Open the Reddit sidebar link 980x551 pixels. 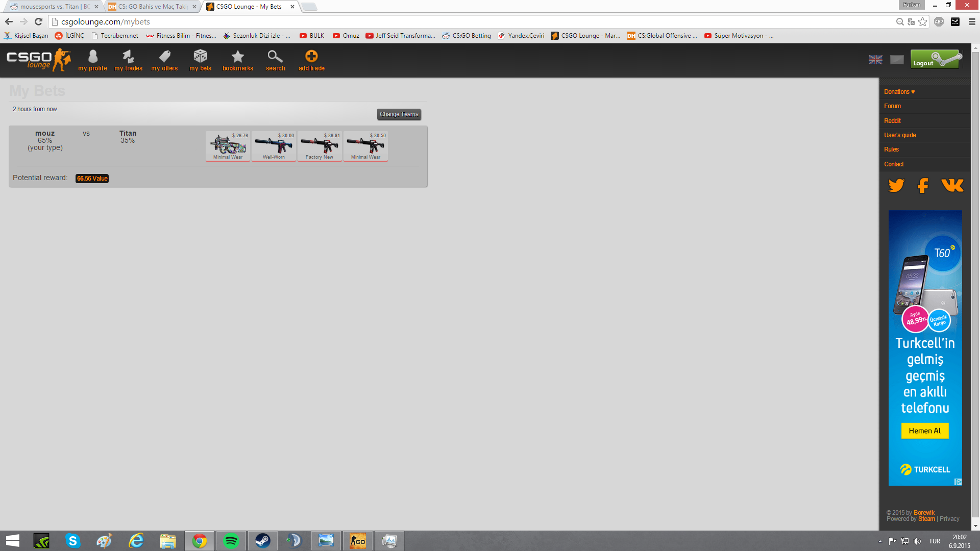coord(892,121)
